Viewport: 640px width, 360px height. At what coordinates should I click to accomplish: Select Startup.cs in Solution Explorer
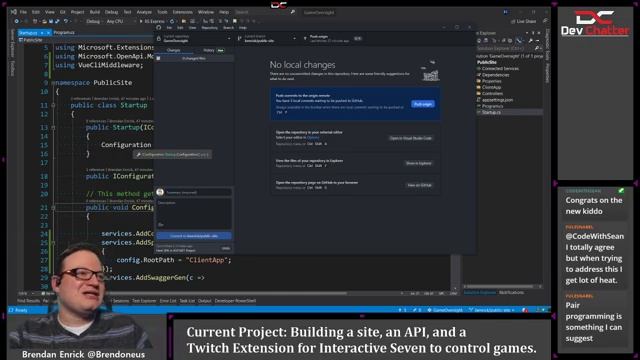pos(491,112)
